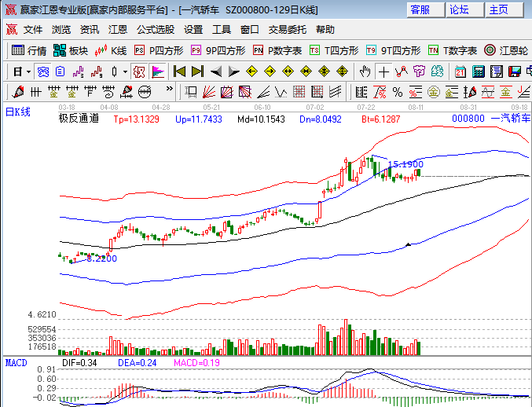This screenshot has height=407, width=532.
Task: Open the 行情 quotes view
Action: pos(29,50)
